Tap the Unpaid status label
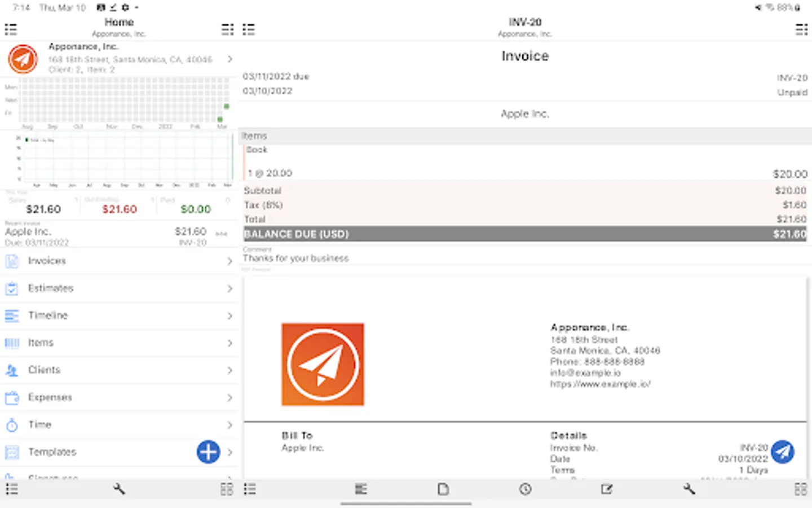This screenshot has width=812, height=508. tap(792, 93)
